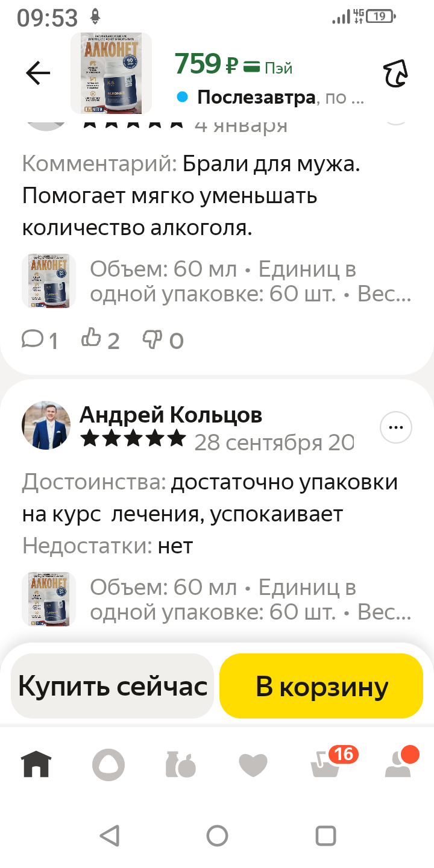The image size is (434, 868).
Task: Expand product specs in first review
Action: (x=250, y=281)
